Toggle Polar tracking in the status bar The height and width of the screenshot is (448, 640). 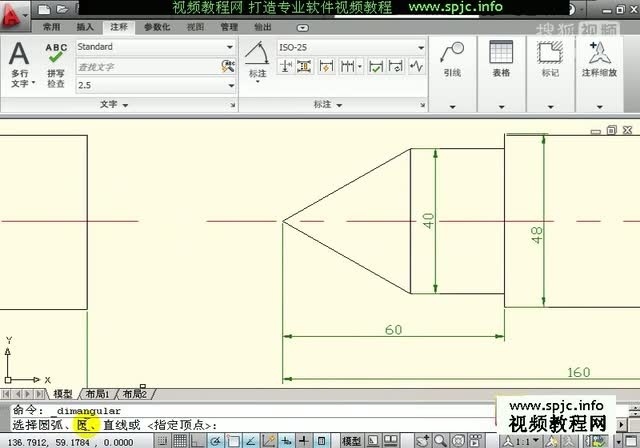pyautogui.click(x=216, y=441)
